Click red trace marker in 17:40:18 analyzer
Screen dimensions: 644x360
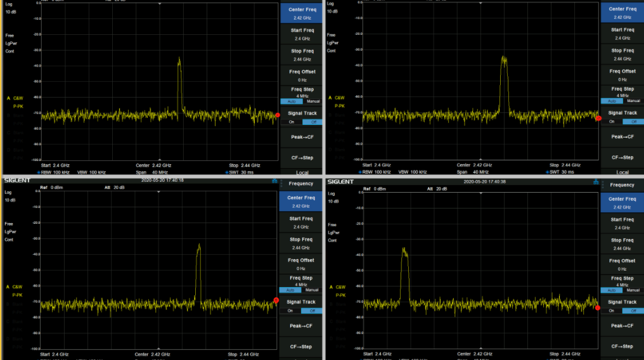(276, 300)
